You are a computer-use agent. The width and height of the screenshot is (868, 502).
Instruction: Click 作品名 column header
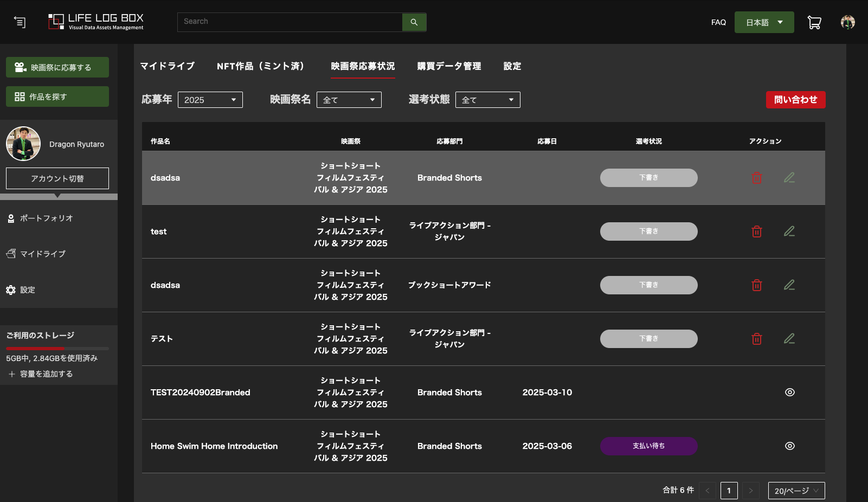(x=160, y=141)
